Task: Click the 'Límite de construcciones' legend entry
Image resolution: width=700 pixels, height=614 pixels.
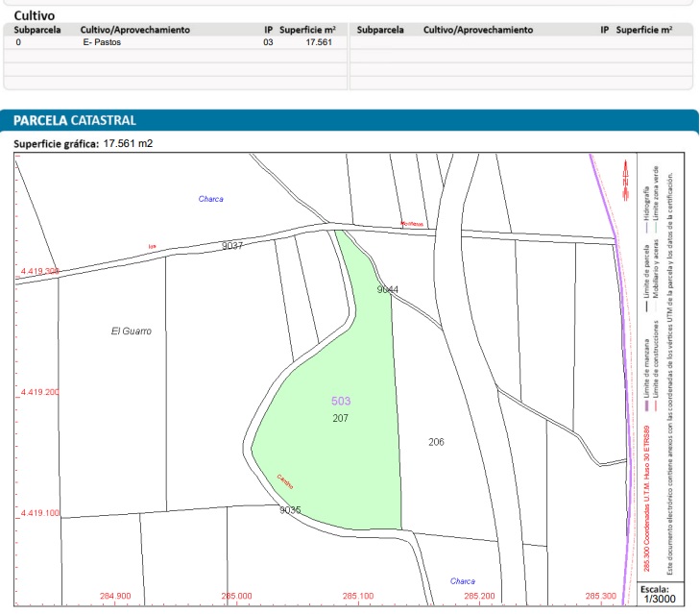Action: coord(656,352)
